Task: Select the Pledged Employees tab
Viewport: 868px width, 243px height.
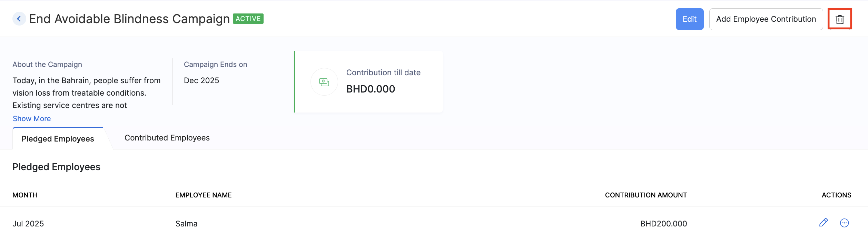Action: pos(58,139)
